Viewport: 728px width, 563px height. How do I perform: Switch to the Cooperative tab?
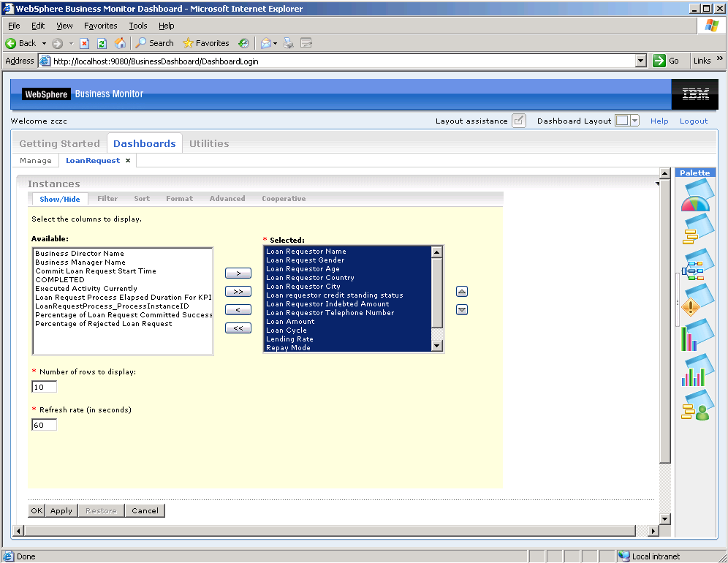point(284,198)
